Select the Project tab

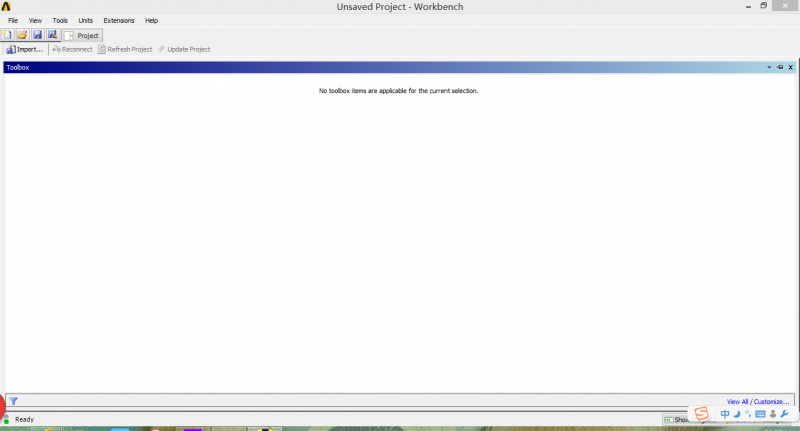click(82, 35)
